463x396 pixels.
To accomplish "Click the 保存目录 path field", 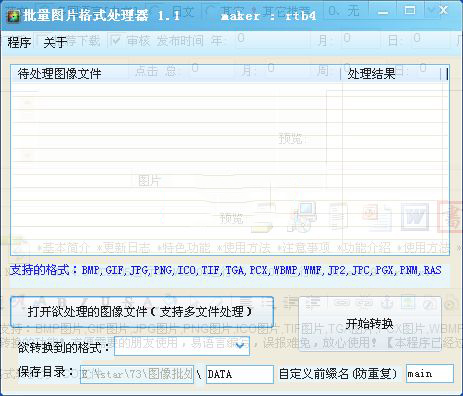I will tap(137, 374).
